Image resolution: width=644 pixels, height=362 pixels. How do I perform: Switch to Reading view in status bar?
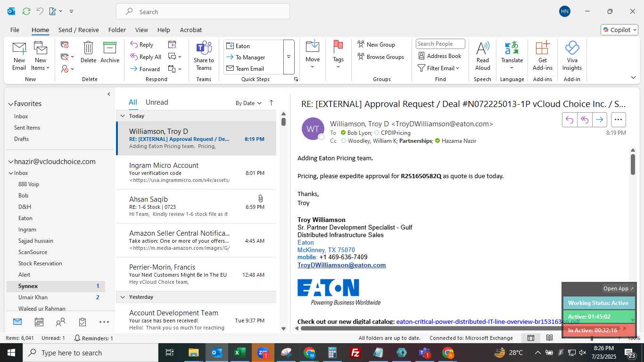pos(549,338)
